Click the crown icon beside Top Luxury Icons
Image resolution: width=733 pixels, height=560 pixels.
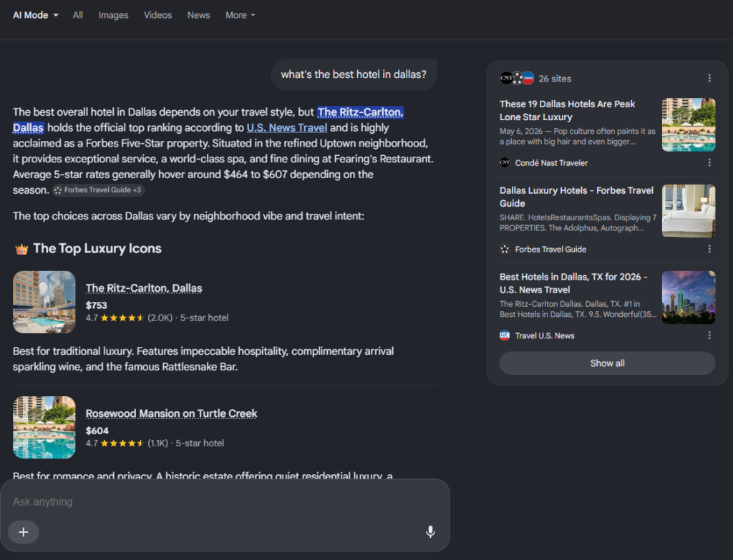[x=21, y=249]
